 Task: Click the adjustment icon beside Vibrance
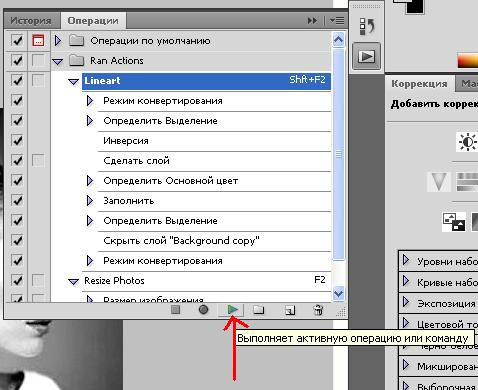(467, 182)
